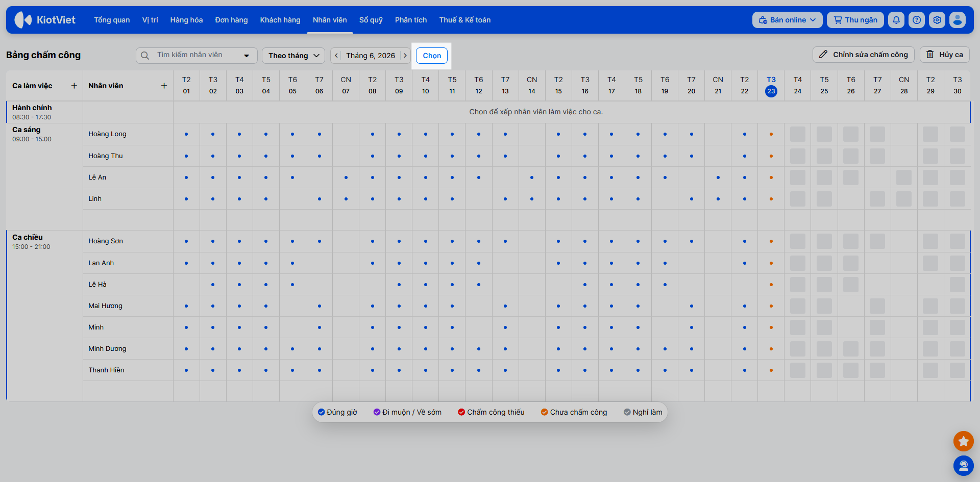980x482 pixels.
Task: Click the CN 14 column header
Action: tap(532, 86)
